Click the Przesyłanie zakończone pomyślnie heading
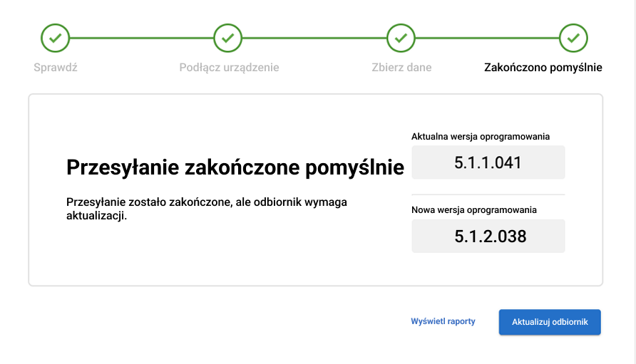Viewport: 636px width, 364px height. tap(235, 167)
